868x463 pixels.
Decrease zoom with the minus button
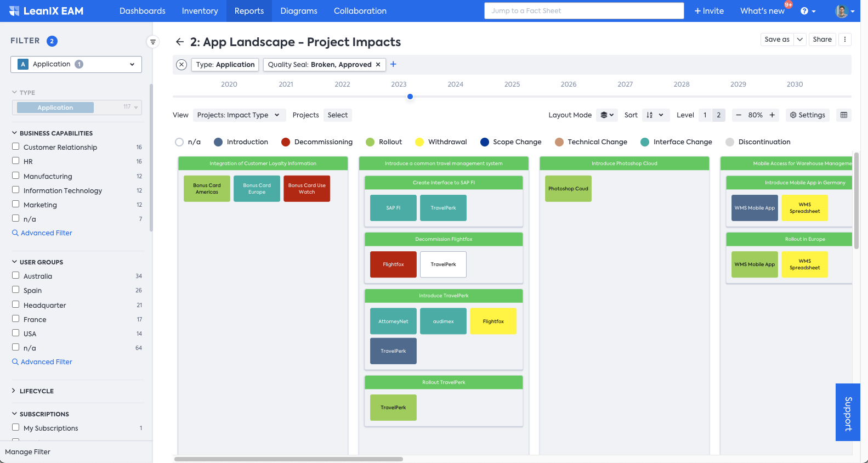(x=739, y=115)
